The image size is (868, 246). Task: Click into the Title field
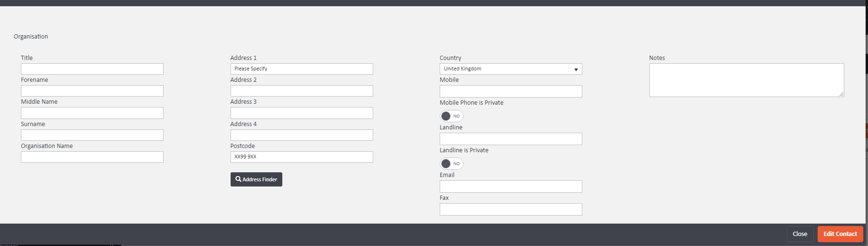[x=92, y=69]
